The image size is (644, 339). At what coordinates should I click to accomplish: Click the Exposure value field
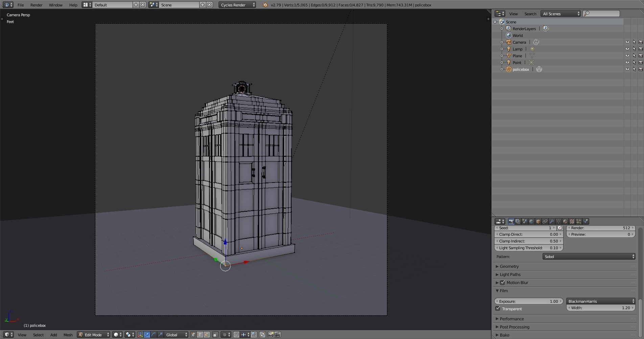pos(529,301)
